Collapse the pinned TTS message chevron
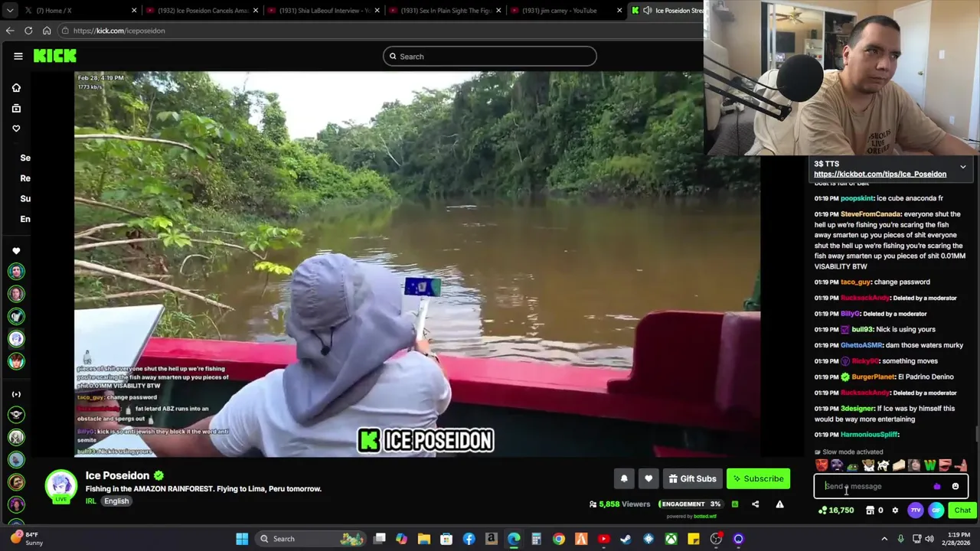The height and width of the screenshot is (551, 980). click(x=963, y=166)
